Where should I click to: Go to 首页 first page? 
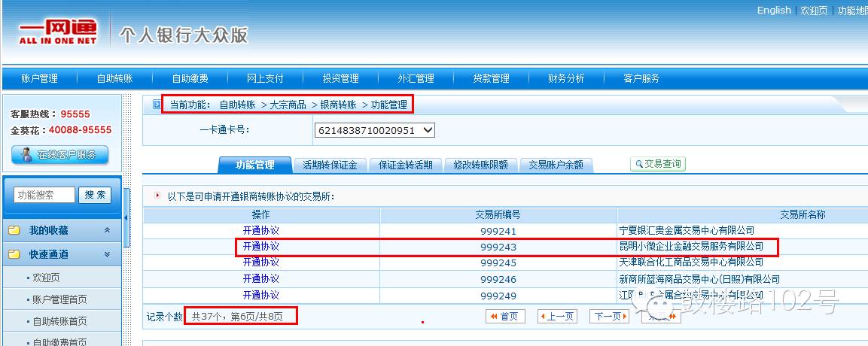click(505, 316)
